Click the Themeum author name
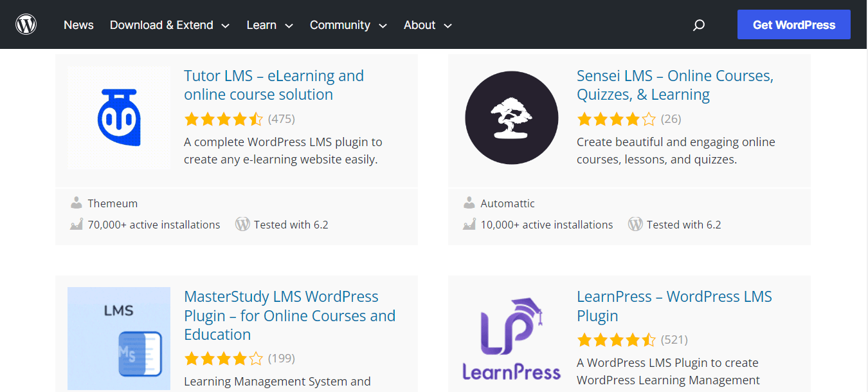This screenshot has height=392, width=868. pos(113,203)
